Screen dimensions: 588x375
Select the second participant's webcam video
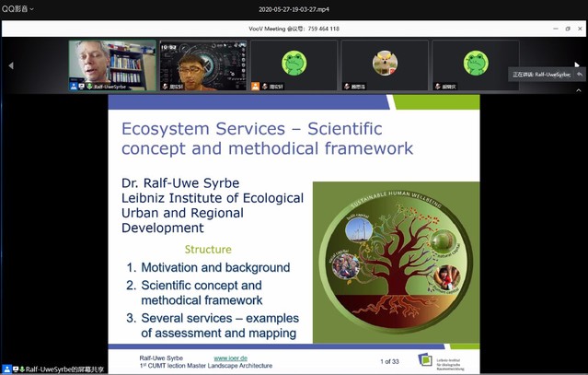pyautogui.click(x=202, y=63)
